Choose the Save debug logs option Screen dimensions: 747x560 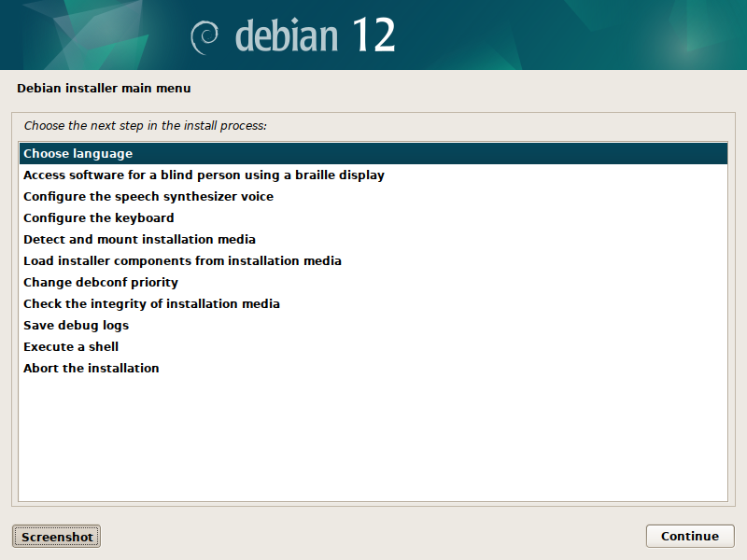[x=77, y=325]
